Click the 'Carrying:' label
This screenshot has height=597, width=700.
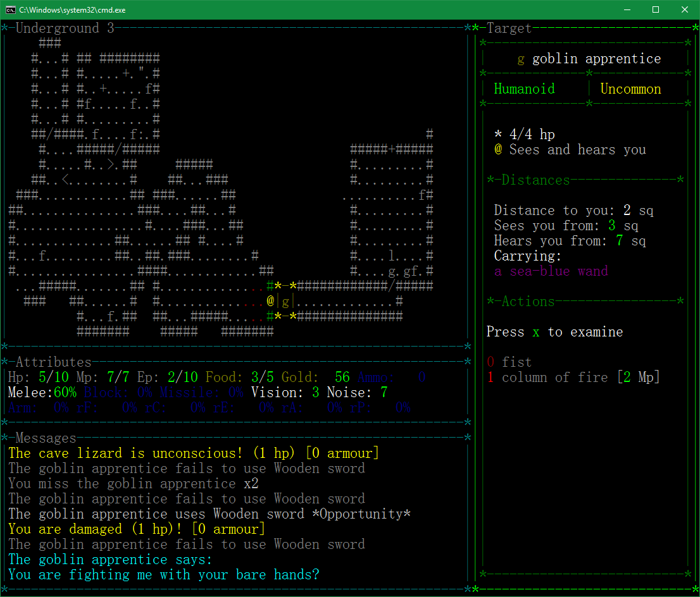(528, 255)
